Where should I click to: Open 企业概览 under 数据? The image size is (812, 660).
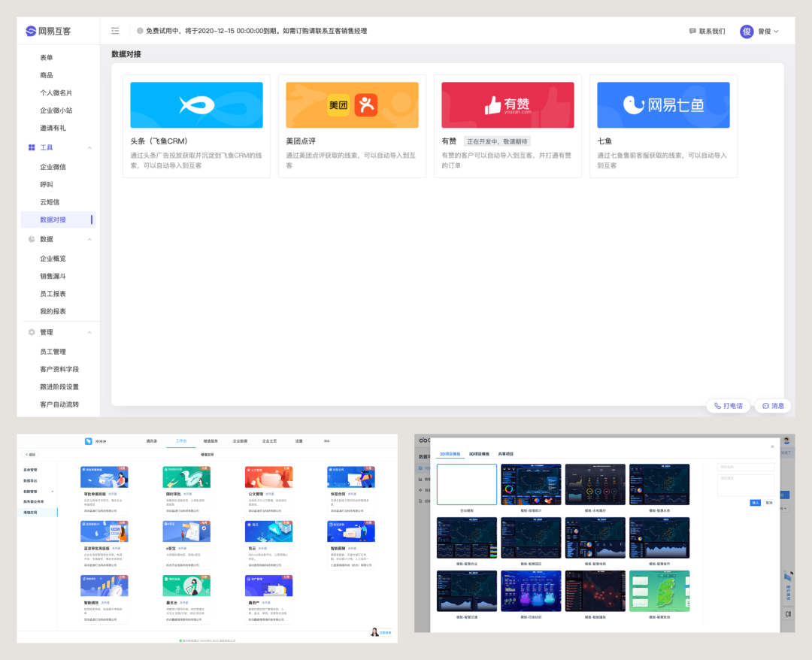[x=53, y=259]
